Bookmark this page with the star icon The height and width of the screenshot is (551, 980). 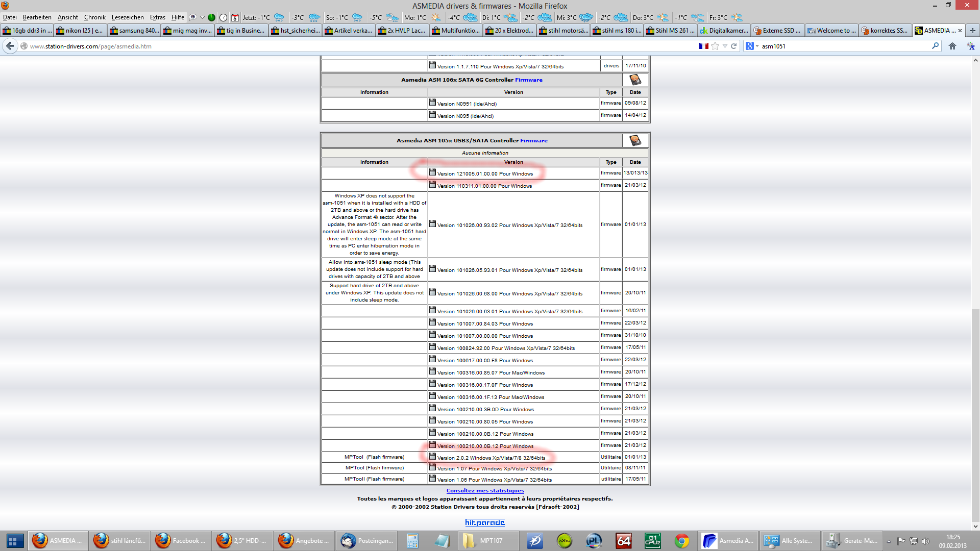715,46
